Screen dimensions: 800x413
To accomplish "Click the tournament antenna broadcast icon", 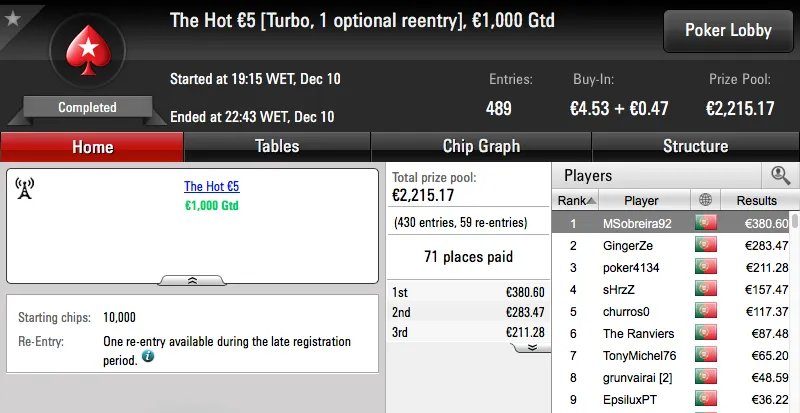I will coord(25,187).
